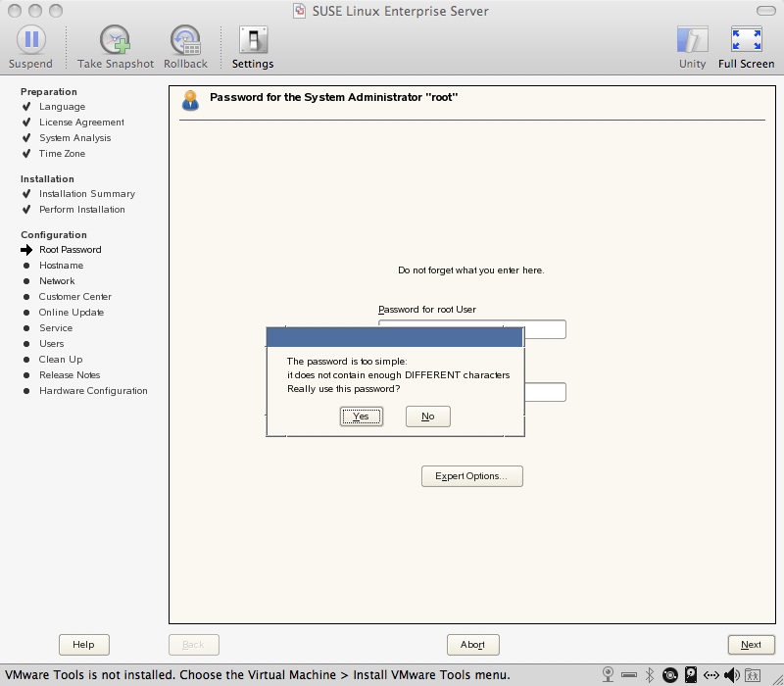Abort the installation
The image size is (784, 686).
point(473,645)
